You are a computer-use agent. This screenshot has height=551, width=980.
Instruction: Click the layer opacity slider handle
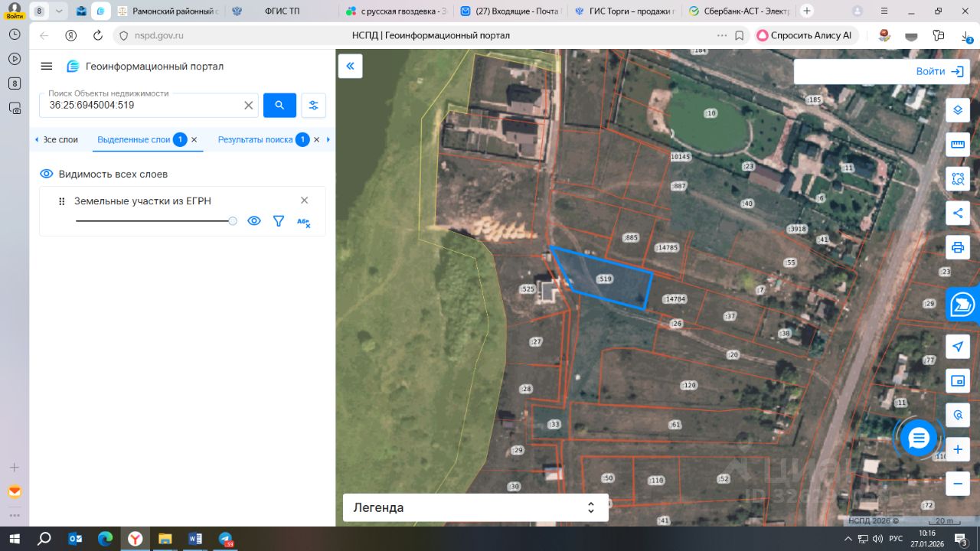[x=233, y=221]
